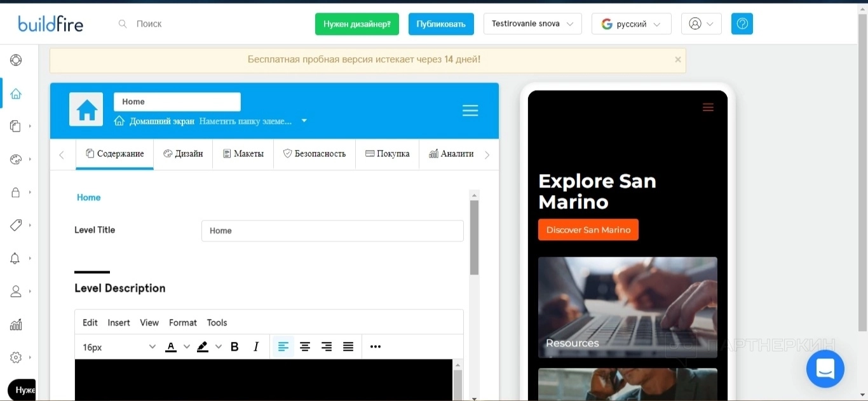This screenshot has height=401, width=868.
Task: Focus the Level Title input field
Action: (332, 231)
